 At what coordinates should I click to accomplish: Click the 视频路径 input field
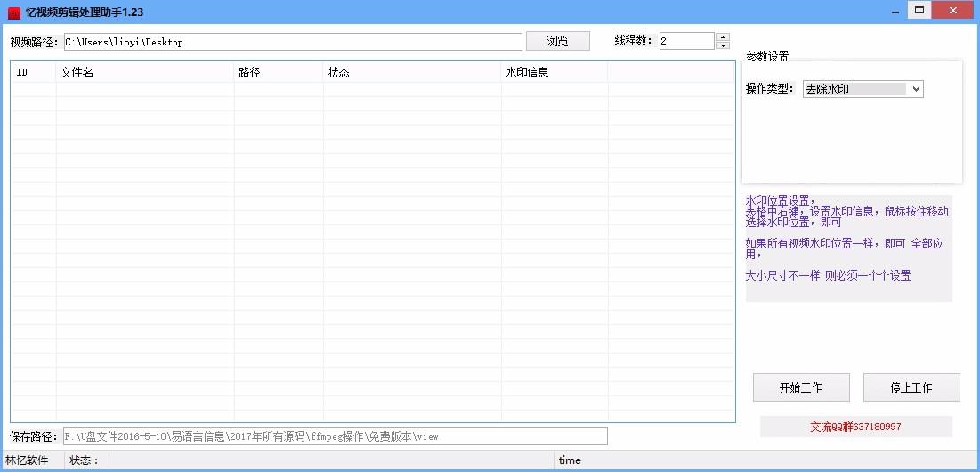click(293, 42)
